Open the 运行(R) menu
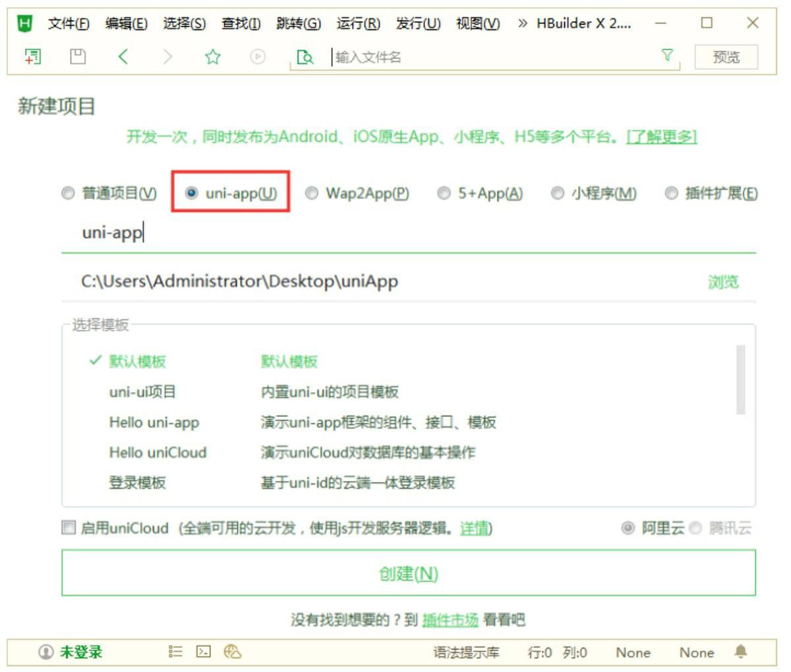This screenshot has width=791, height=672. [359, 24]
